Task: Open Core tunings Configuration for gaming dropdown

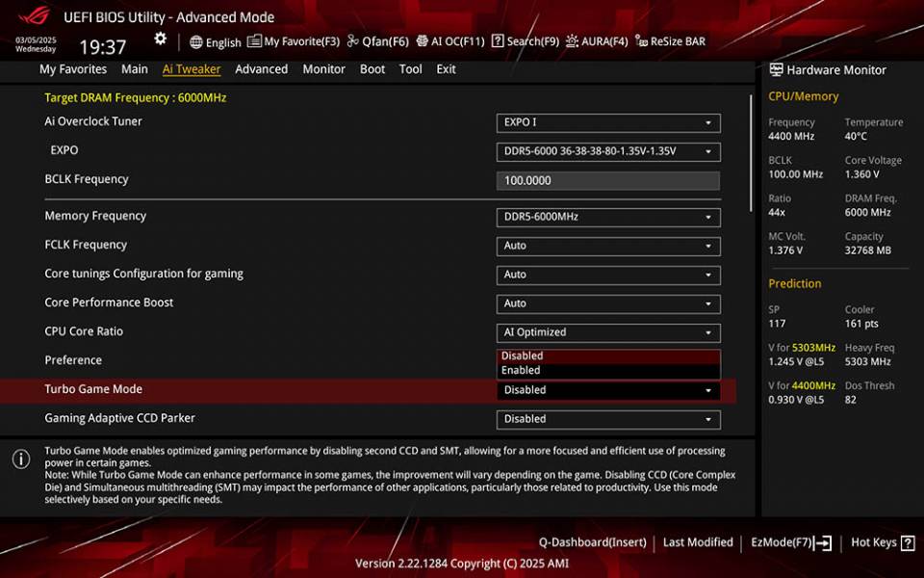Action: (x=608, y=275)
